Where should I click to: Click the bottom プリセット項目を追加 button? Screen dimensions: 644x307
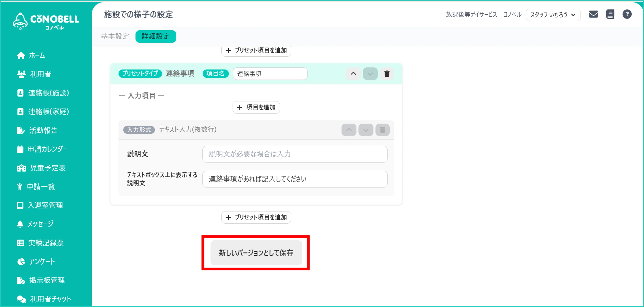256,217
